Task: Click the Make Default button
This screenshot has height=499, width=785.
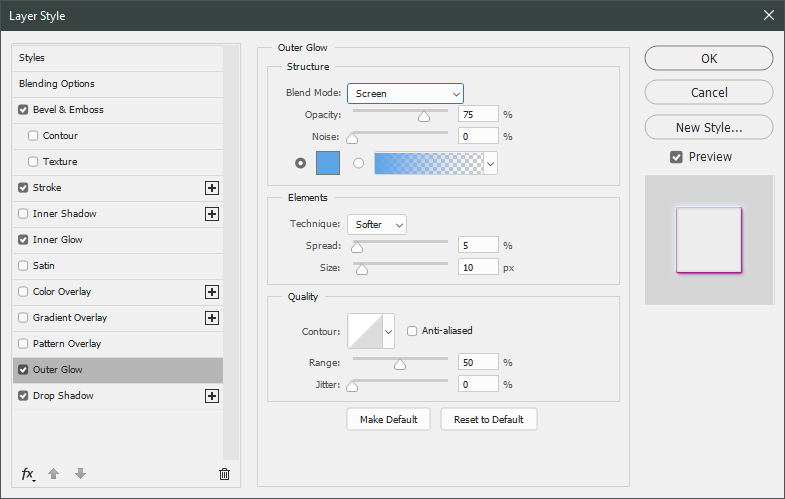Action: coord(389,419)
